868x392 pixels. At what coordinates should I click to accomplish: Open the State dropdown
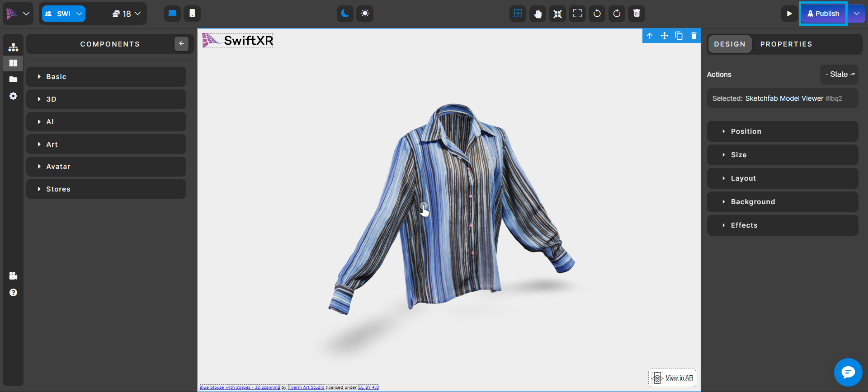click(x=839, y=75)
